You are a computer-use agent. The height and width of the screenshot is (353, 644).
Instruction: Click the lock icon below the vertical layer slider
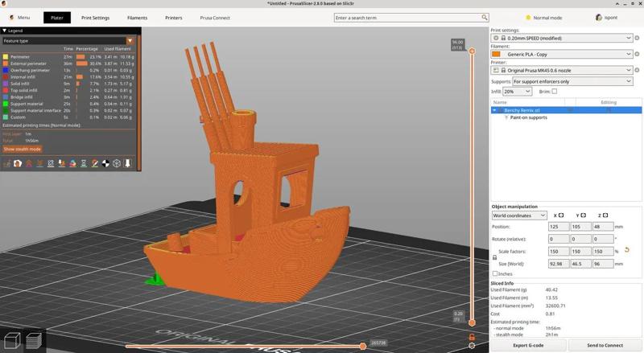click(472, 337)
